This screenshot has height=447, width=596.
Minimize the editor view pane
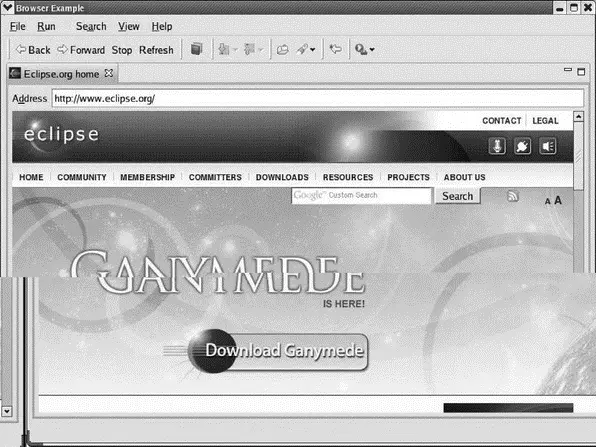click(x=568, y=70)
